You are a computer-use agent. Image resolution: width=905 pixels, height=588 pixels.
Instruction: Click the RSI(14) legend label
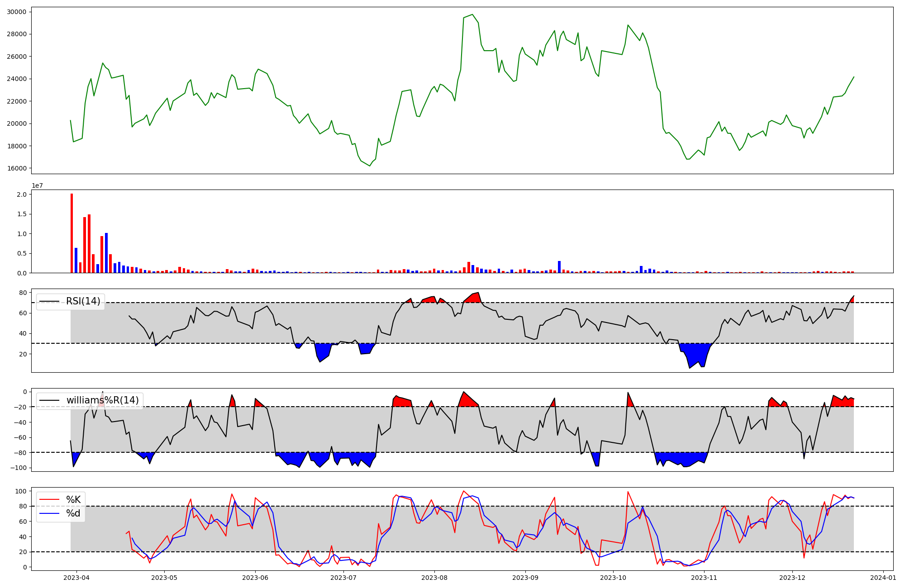point(83,301)
